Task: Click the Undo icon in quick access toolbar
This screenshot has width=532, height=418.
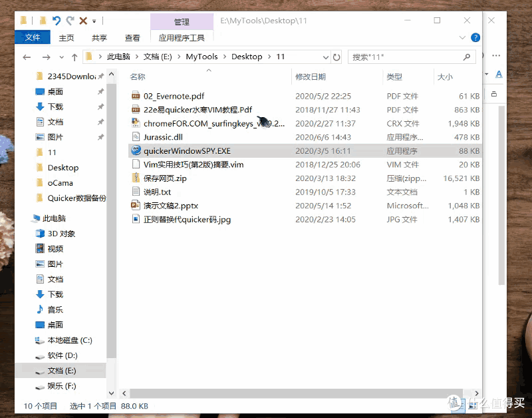Action: [x=57, y=21]
